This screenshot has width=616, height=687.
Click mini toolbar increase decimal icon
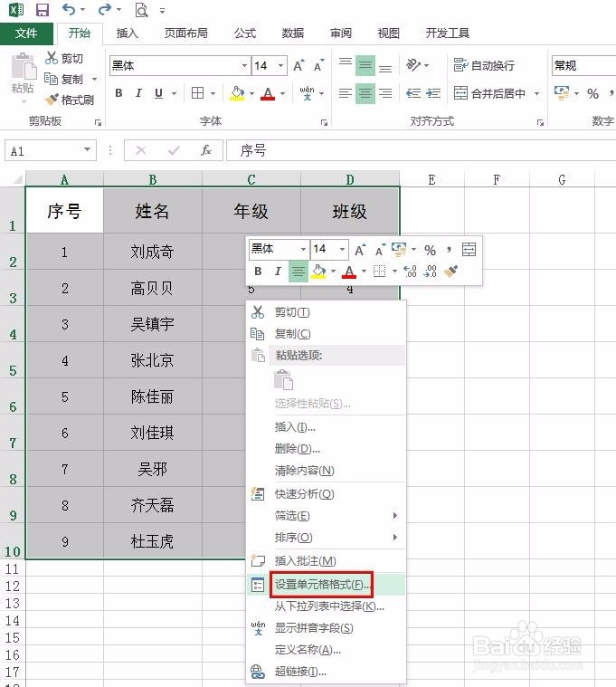click(x=410, y=272)
